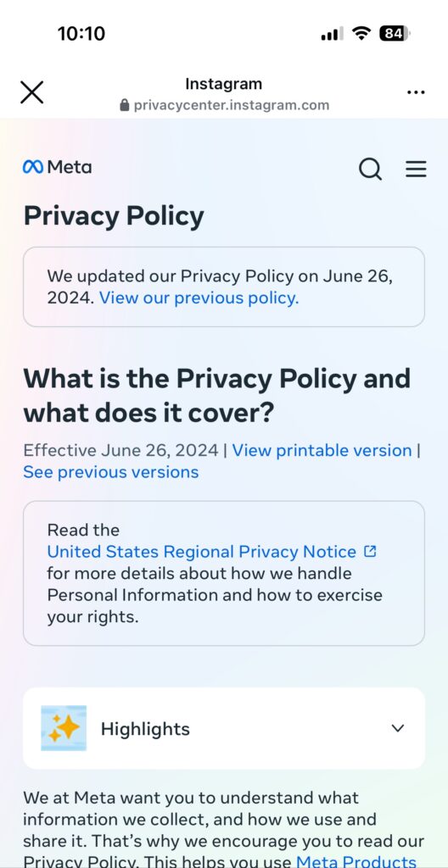Open the 'View our previous policy' link
This screenshot has width=448, height=868.
(199, 298)
